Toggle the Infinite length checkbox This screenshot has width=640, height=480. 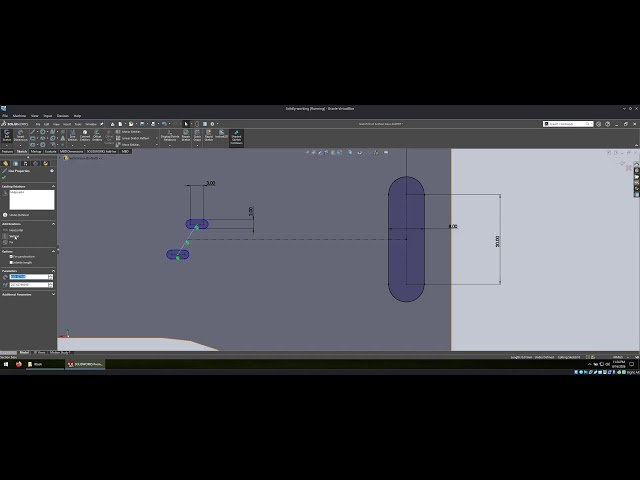[x=11, y=262]
